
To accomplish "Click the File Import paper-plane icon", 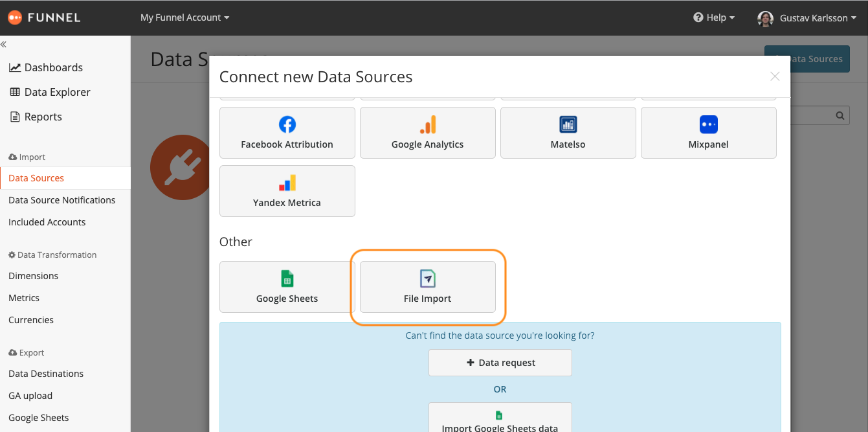I will point(428,279).
